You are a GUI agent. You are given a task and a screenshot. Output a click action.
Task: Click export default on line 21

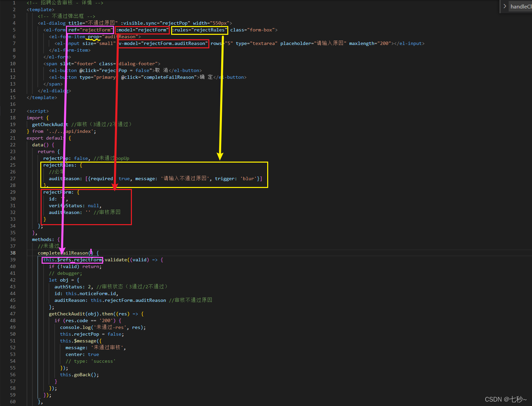click(x=46, y=138)
